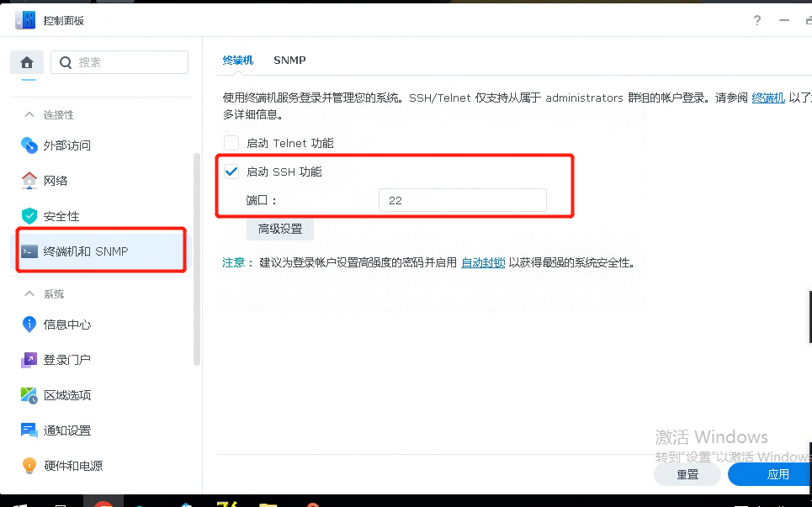Image resolution: width=812 pixels, height=507 pixels.
Task: Disable the 启动 SSH 功能 checkbox
Action: 231,171
